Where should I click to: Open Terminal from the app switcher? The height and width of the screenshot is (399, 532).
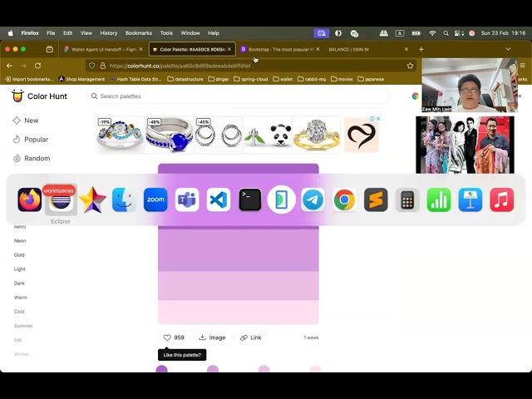click(x=250, y=199)
